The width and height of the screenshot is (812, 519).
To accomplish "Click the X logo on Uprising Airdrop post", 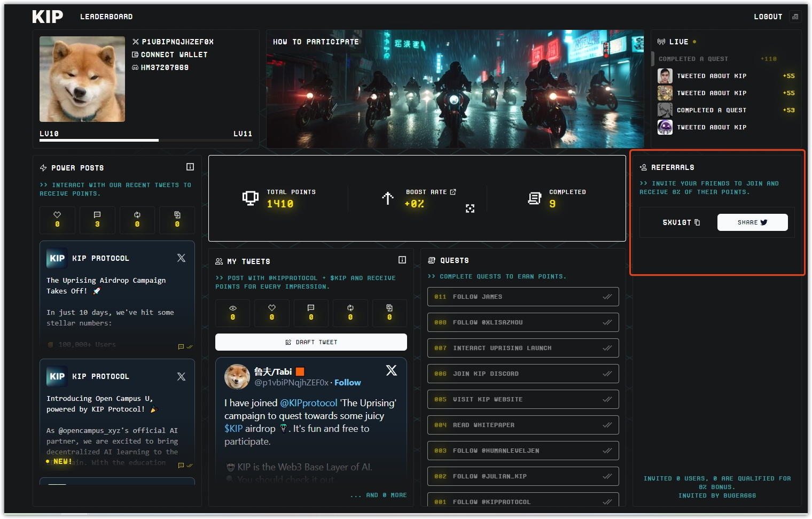I will coord(181,258).
